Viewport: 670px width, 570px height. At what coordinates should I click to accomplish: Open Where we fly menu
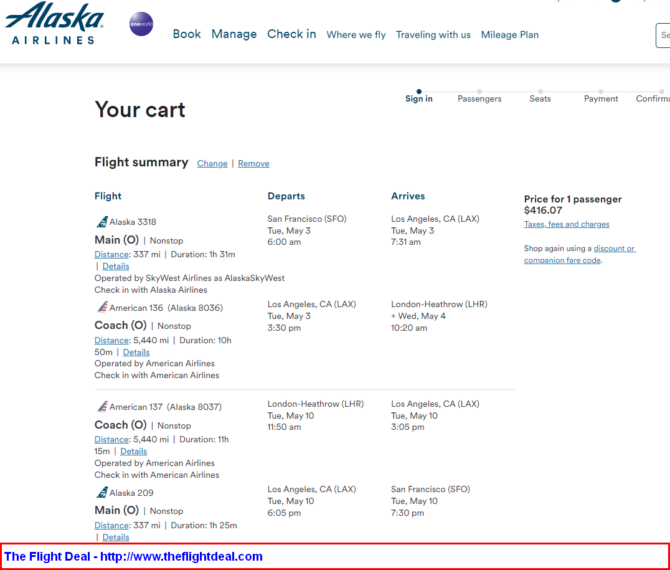pyautogui.click(x=356, y=35)
